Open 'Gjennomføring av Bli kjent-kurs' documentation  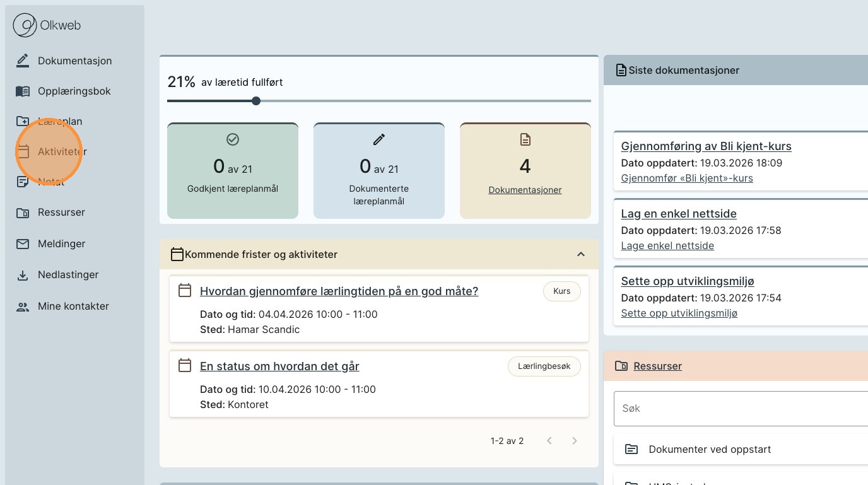click(706, 146)
